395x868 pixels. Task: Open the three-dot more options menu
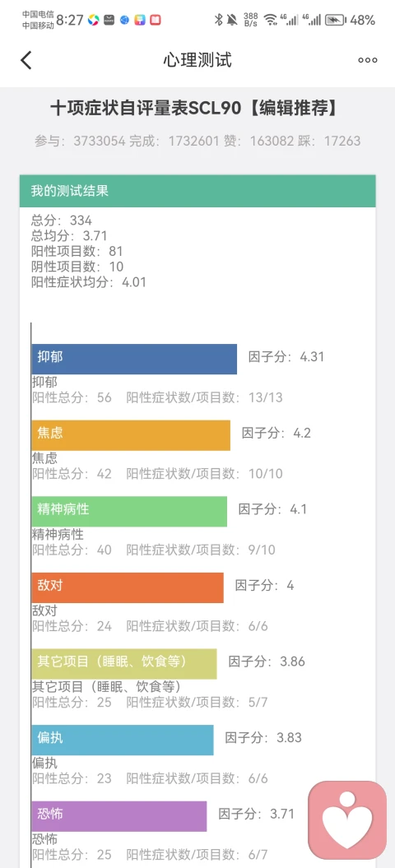point(367,60)
